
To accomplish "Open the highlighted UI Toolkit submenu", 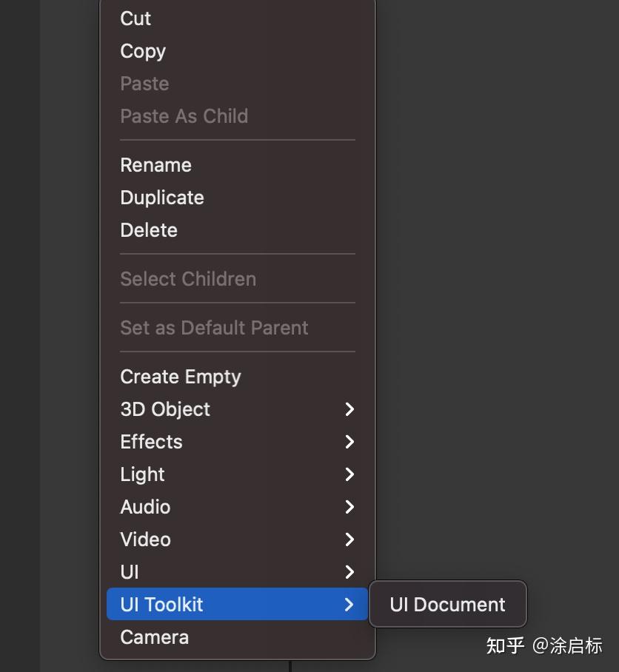I will pyautogui.click(x=161, y=604).
